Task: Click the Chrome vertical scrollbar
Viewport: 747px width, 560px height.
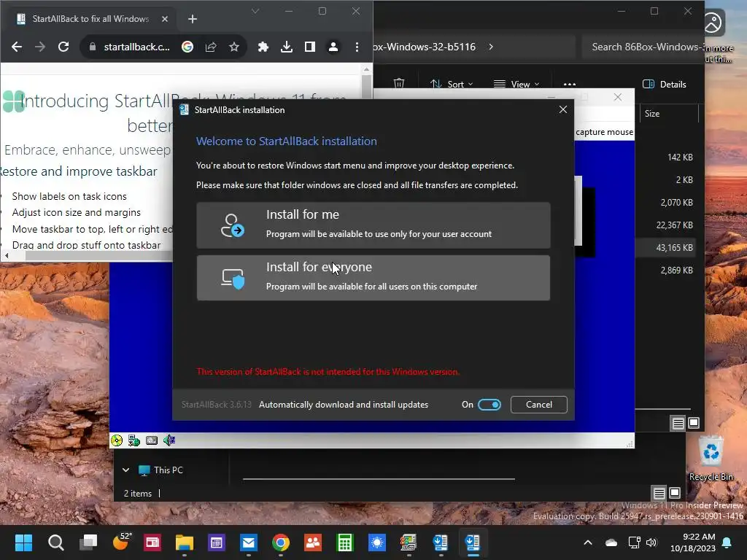Action: click(366, 86)
